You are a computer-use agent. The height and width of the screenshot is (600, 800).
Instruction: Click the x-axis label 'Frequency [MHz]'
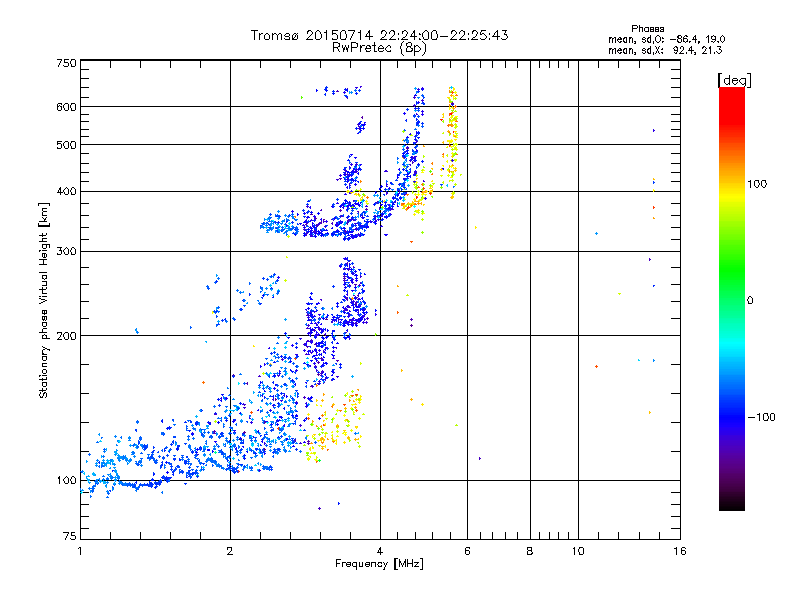click(379, 564)
